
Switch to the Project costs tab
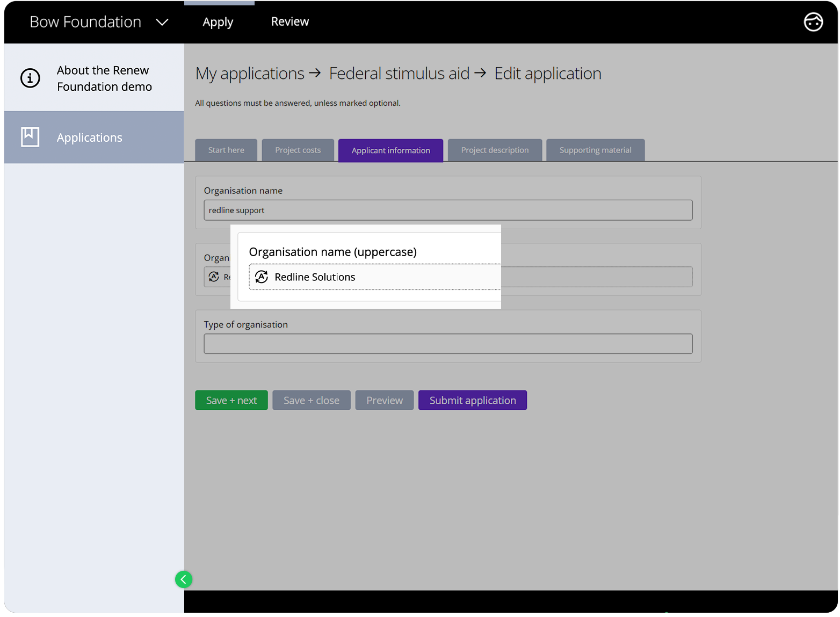298,150
